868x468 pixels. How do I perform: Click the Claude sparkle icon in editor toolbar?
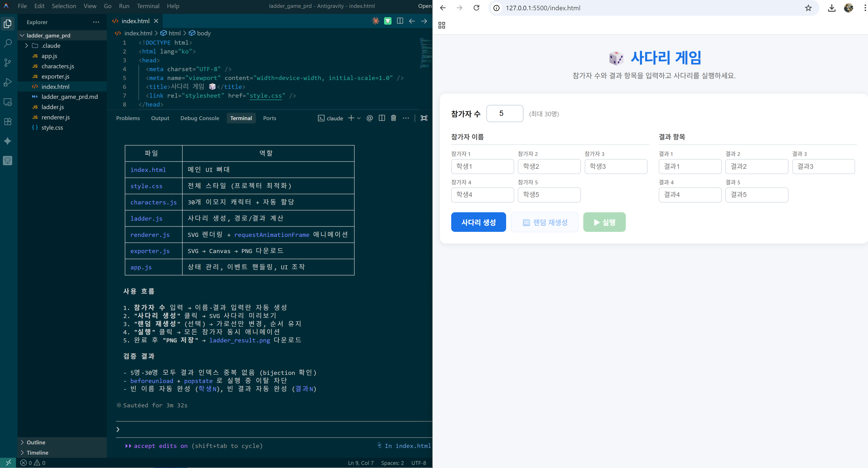[375, 21]
